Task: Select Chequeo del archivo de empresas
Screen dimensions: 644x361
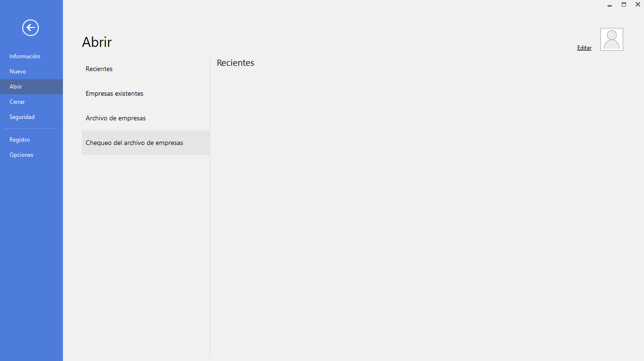Action: pyautogui.click(x=146, y=143)
